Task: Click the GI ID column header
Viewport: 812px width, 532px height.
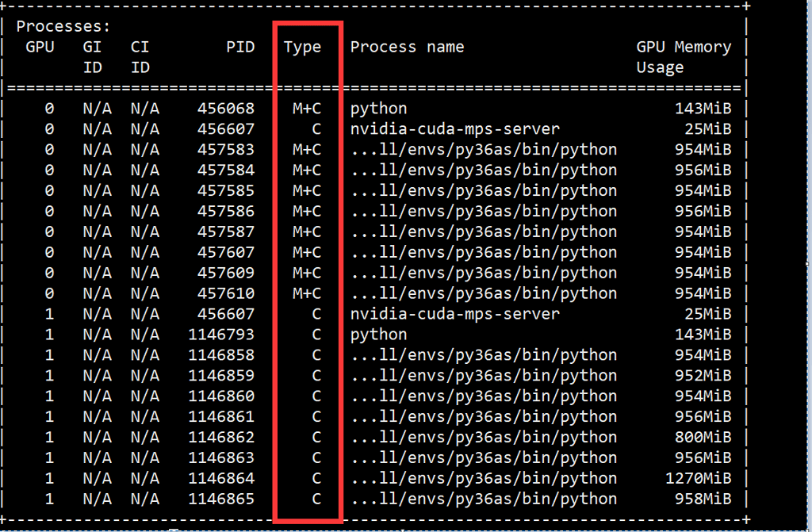Action: 92,56
